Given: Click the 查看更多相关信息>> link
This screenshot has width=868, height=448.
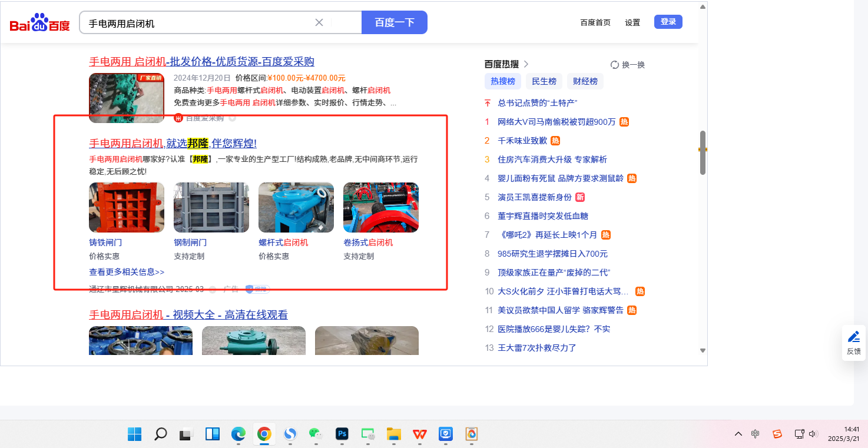Looking at the screenshot, I should (x=127, y=272).
